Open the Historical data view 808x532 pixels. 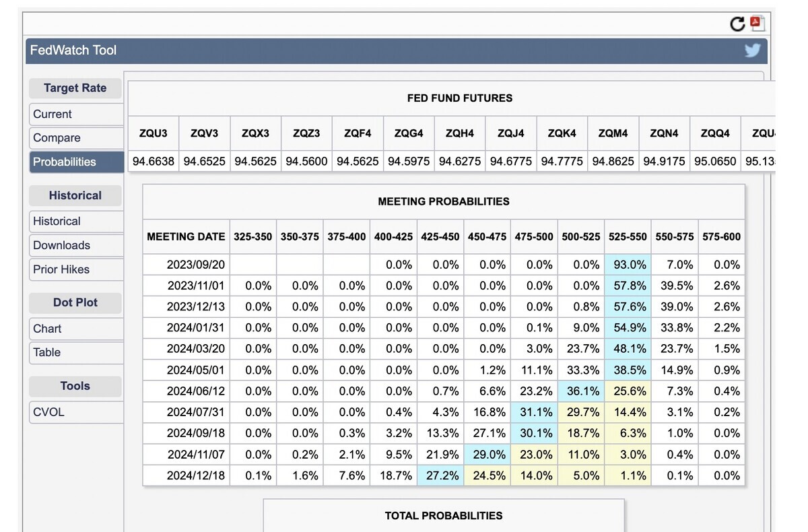click(77, 221)
